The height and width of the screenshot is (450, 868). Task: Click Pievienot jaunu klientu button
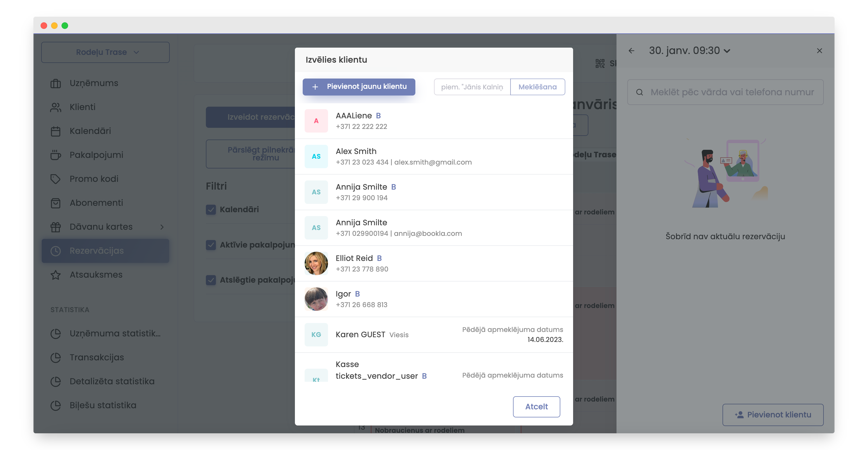(359, 87)
